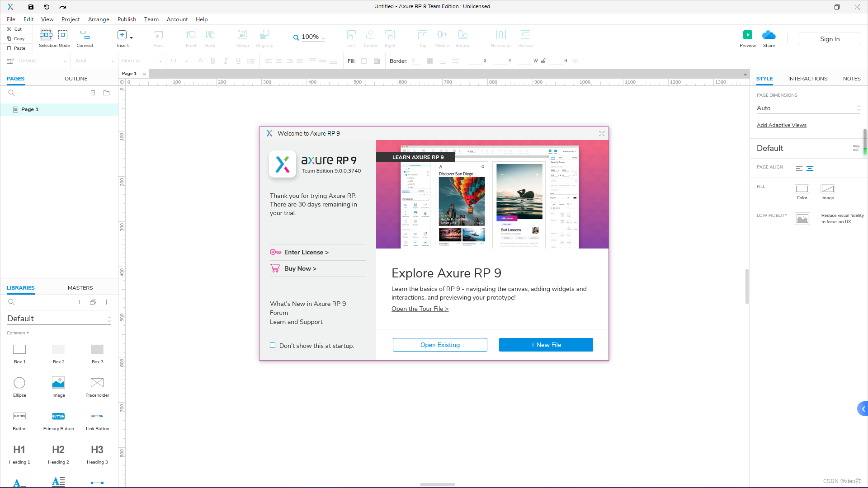The height and width of the screenshot is (488, 868).
Task: Open the Default library selector dropdown
Action: click(59, 319)
